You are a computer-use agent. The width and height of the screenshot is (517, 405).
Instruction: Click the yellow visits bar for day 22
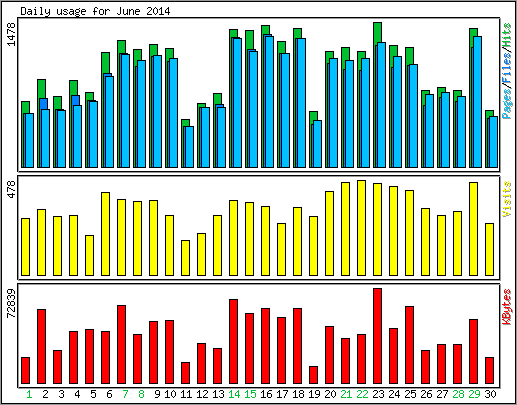pos(361,228)
